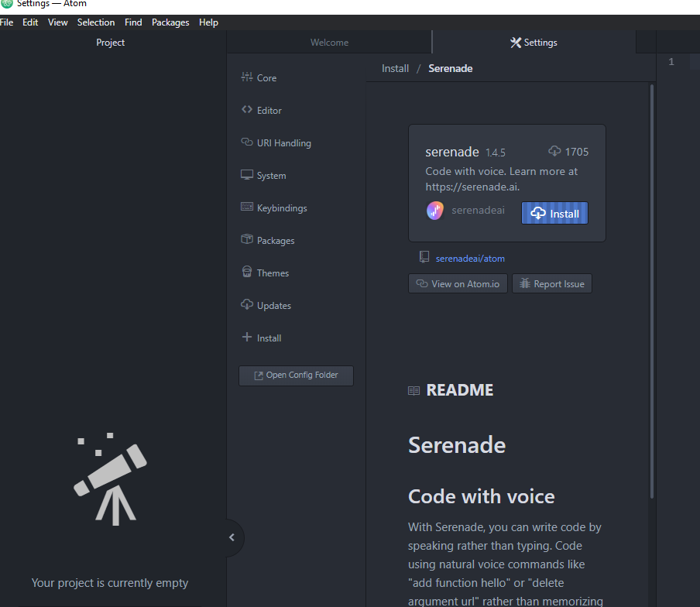The height and width of the screenshot is (607, 700).
Task: Select the Settings tab
Action: [534, 43]
